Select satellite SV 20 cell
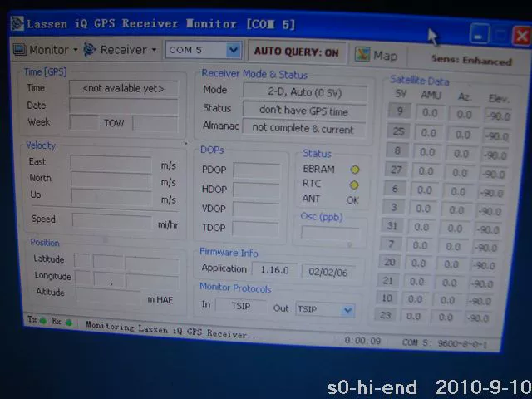 [x=390, y=262]
